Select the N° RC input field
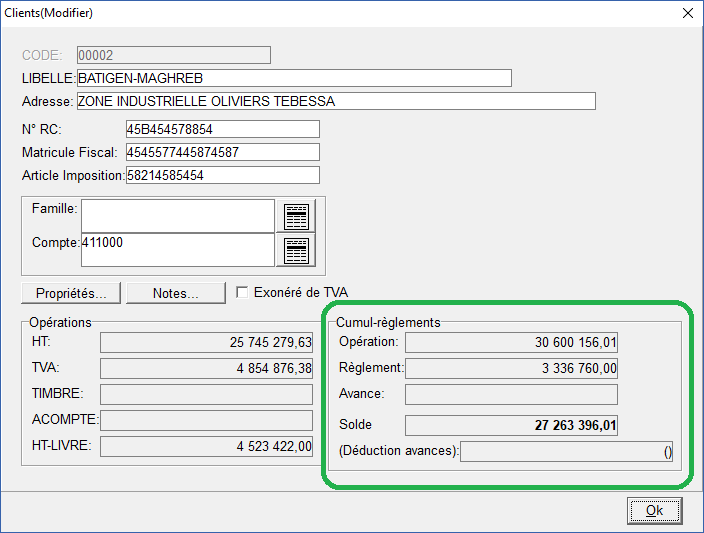Screen dimensions: 704x533 click(223, 129)
